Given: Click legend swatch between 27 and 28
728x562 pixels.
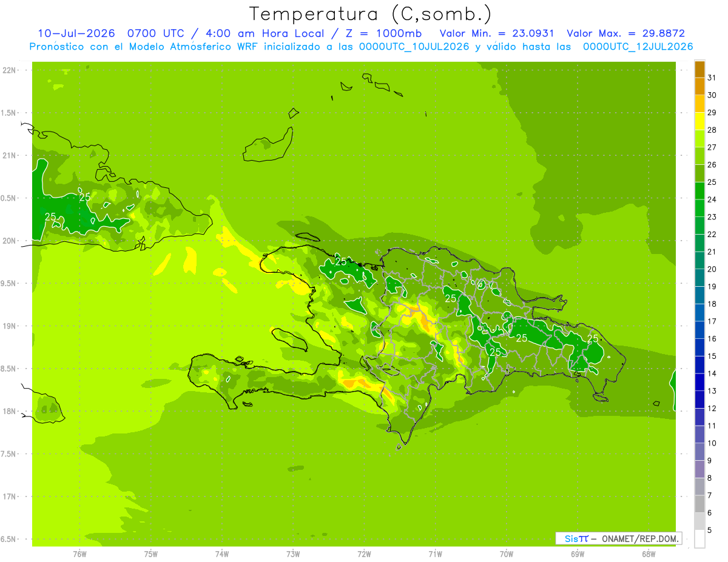Looking at the screenshot, I should (x=699, y=139).
